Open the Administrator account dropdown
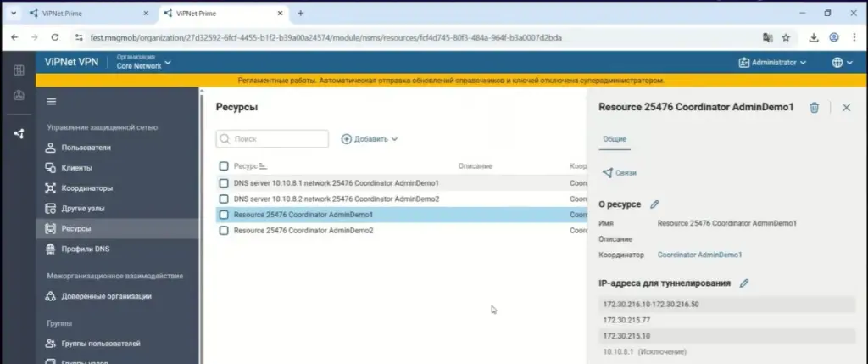Screen dimensions: 868x364 [772, 63]
